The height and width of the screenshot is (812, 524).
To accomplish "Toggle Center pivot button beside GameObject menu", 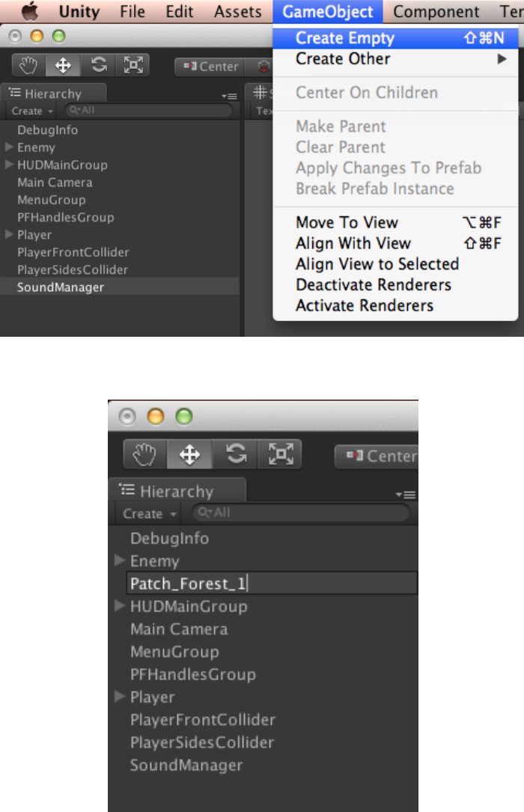I will pos(211,67).
